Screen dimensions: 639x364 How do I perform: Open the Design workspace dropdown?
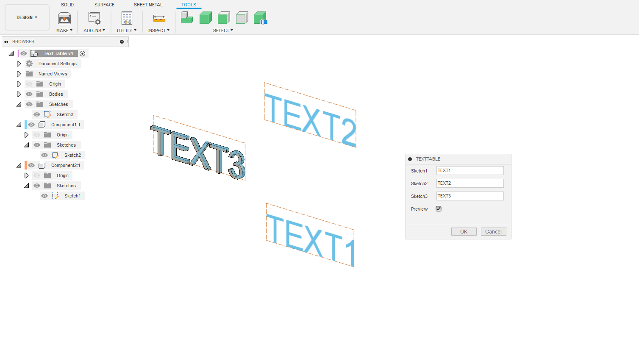click(27, 17)
